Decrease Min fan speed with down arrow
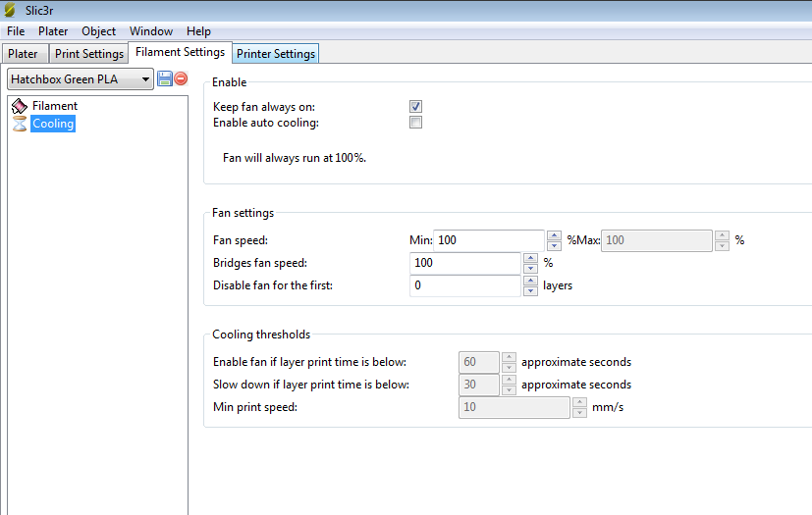 [554, 246]
